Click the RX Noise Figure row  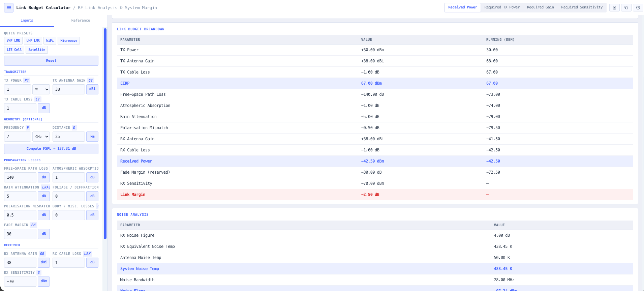[375, 235]
